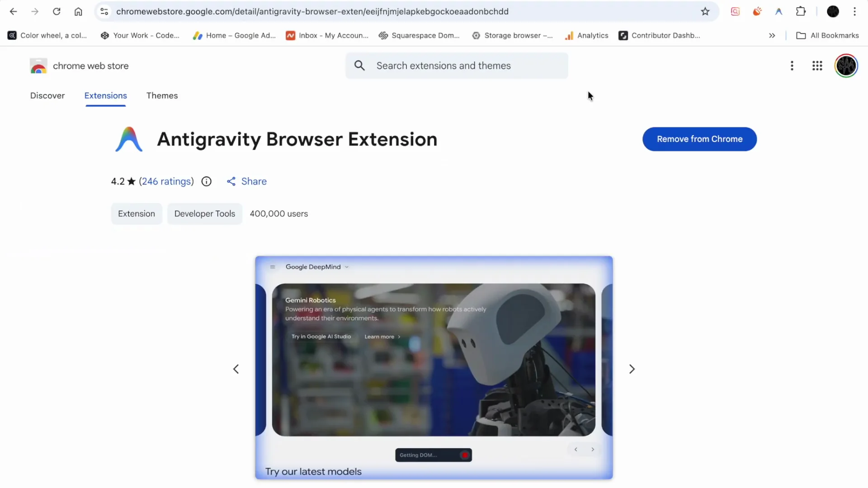This screenshot has height=488, width=868.
Task: Open the chrome web store home icon
Action: click(38, 66)
